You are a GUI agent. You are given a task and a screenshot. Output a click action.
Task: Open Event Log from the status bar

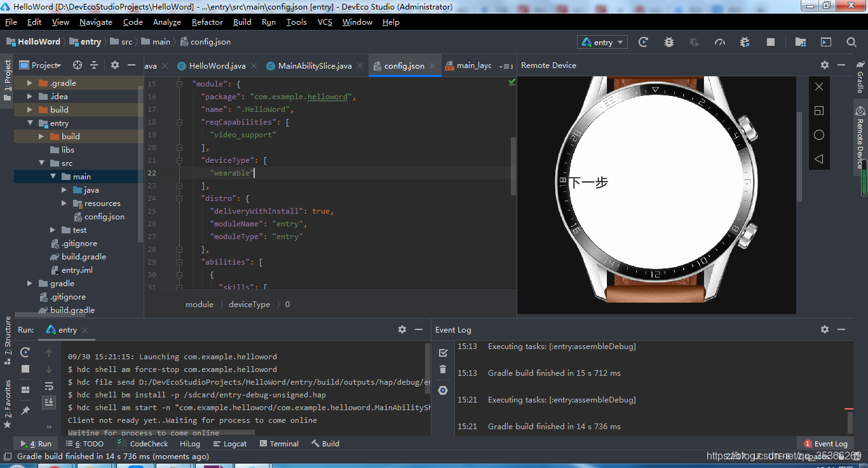826,443
